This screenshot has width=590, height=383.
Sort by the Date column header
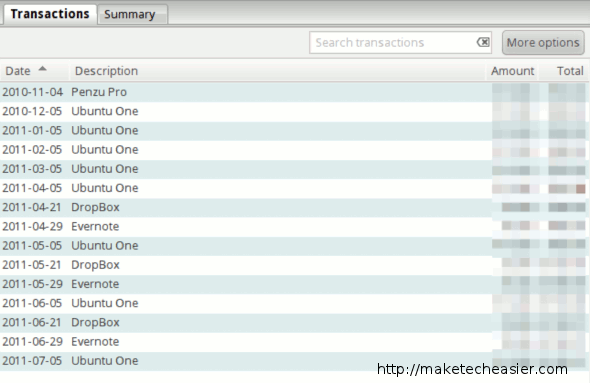(x=35, y=71)
